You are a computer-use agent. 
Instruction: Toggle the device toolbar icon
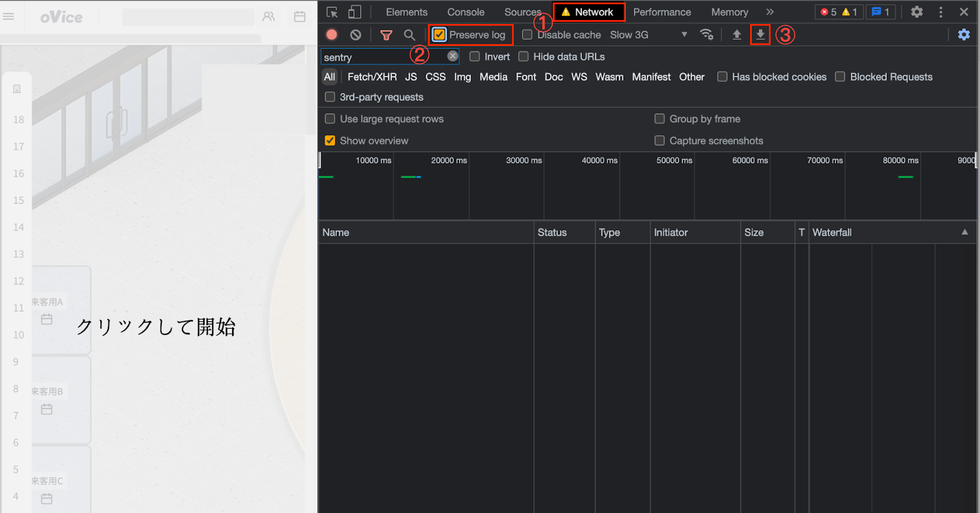(355, 12)
